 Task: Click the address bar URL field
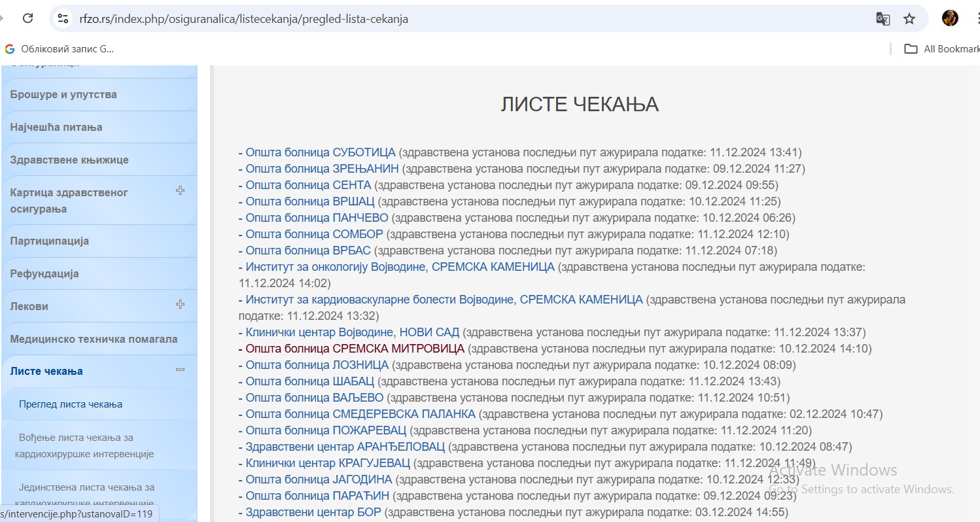pos(458,19)
